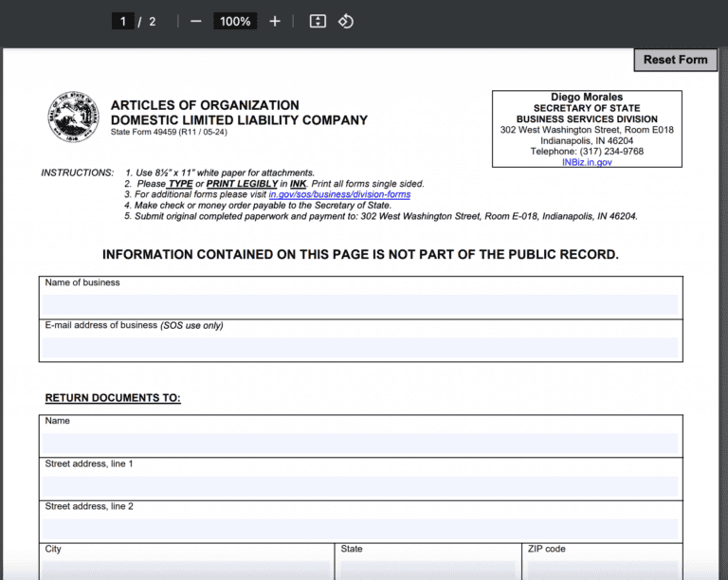This screenshot has height=580, width=728.
Task: Open the INBiz.in.gov link
Action: [587, 162]
